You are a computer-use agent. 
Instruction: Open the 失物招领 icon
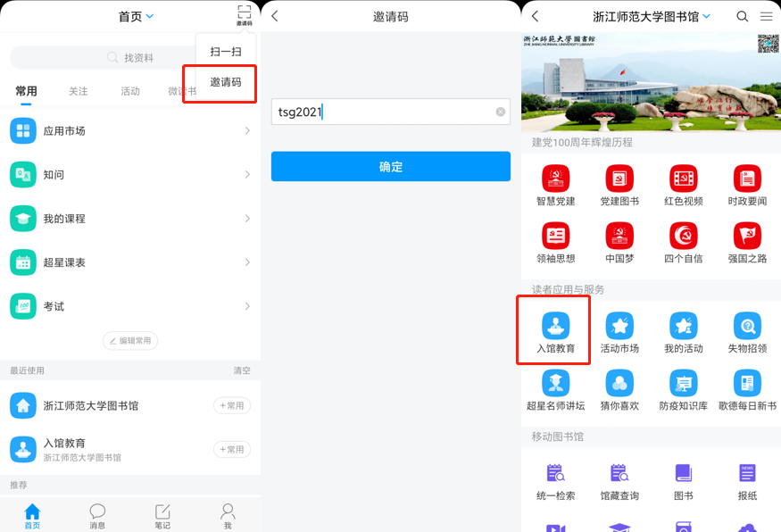pos(747,325)
